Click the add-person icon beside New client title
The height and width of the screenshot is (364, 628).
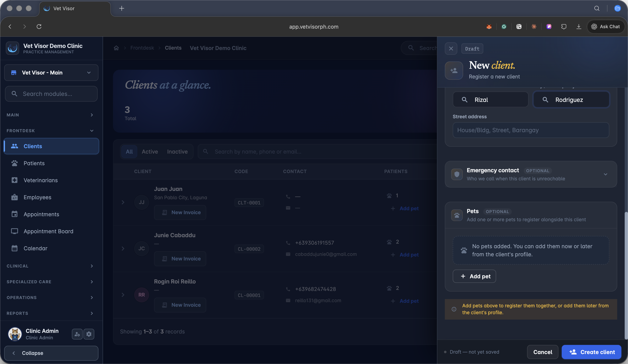[x=454, y=71]
